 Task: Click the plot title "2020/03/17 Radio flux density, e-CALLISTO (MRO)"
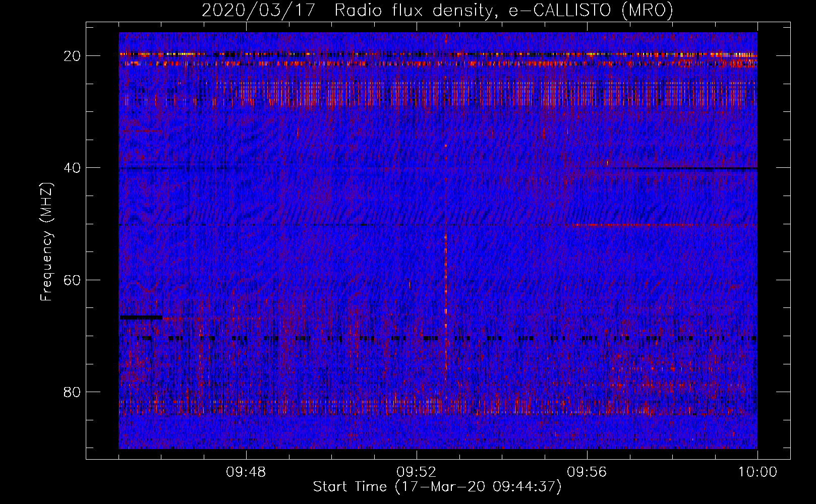pos(437,10)
